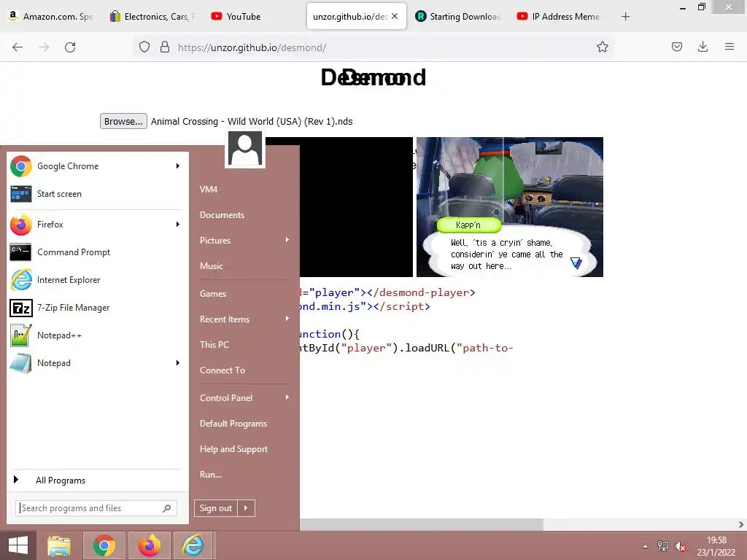Open Firefox application menu
The height and width of the screenshot is (560, 747).
click(x=729, y=47)
